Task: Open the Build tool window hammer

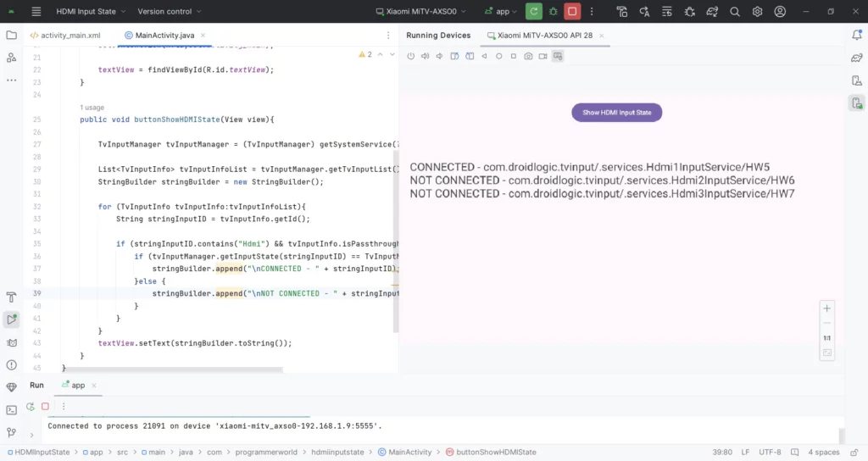Action: click(11, 297)
